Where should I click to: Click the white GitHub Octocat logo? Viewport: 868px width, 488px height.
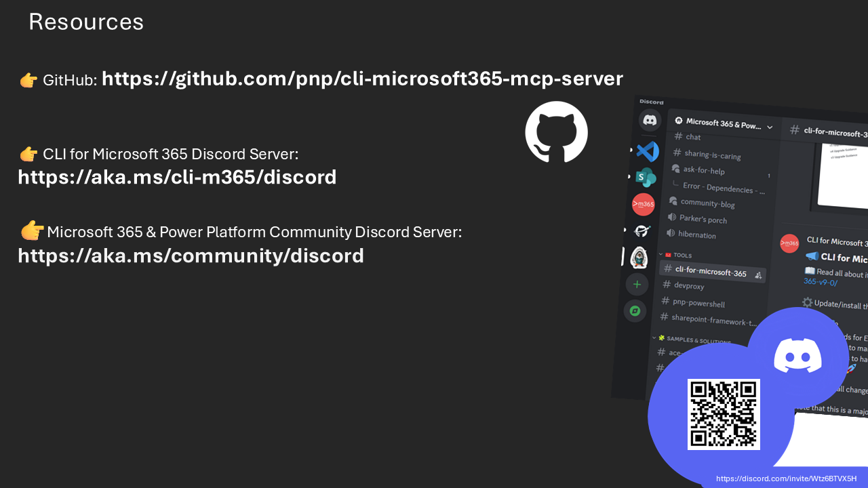point(556,132)
